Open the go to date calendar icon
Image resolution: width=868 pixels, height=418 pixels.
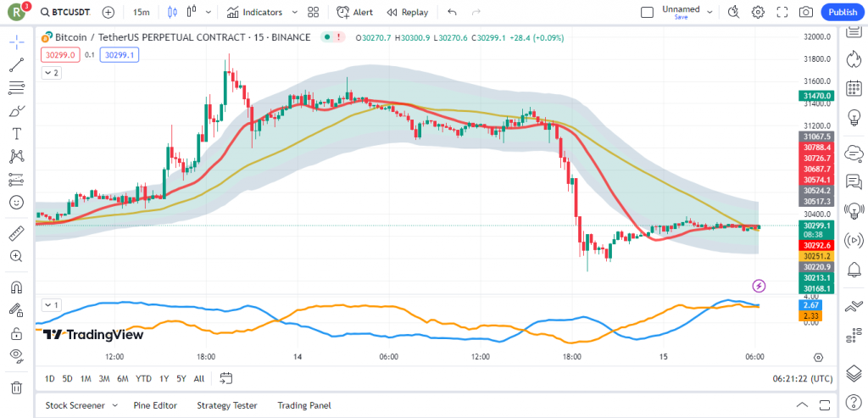click(x=225, y=378)
